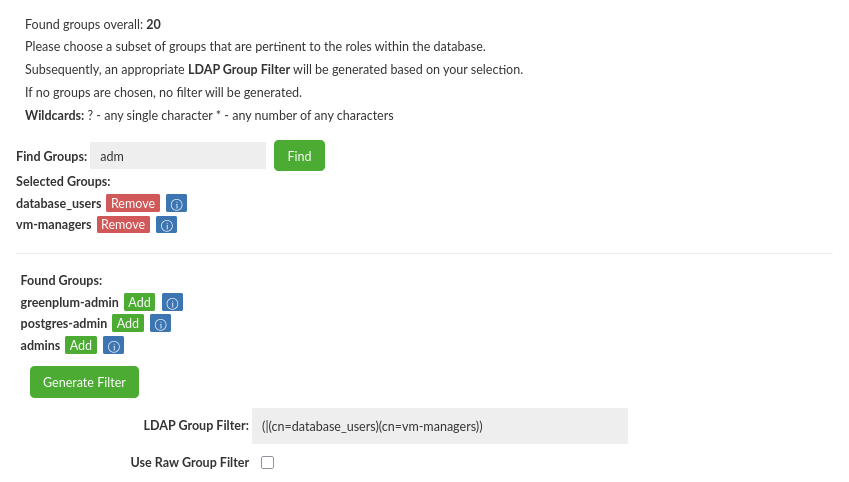The width and height of the screenshot is (849, 482).
Task: Select the postgres-admin group label
Action: click(64, 323)
